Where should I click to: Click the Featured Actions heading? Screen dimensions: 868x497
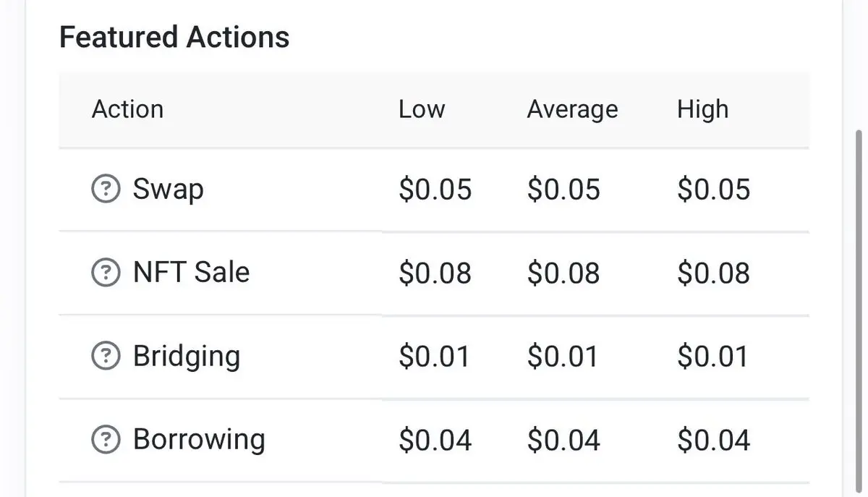(x=174, y=37)
